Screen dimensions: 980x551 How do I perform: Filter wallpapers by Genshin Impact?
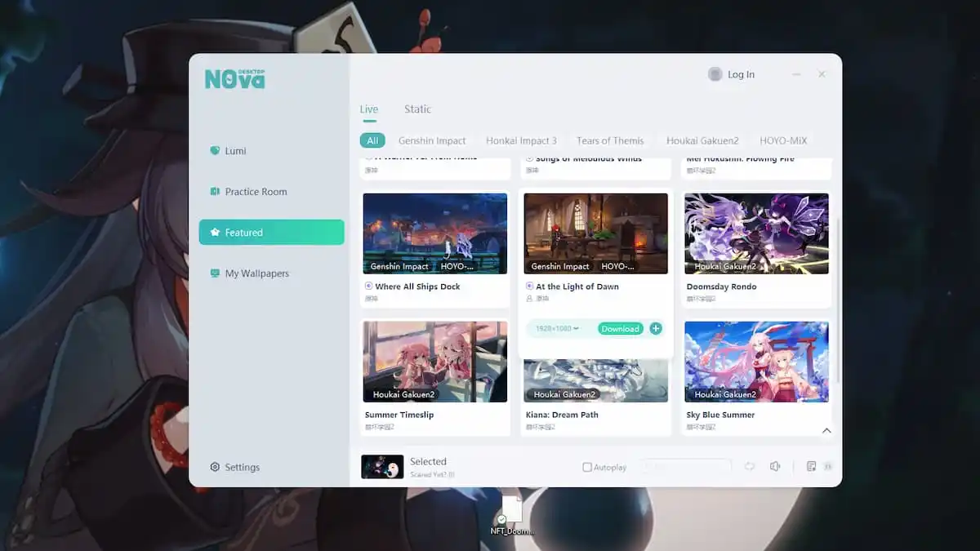pyautogui.click(x=432, y=140)
